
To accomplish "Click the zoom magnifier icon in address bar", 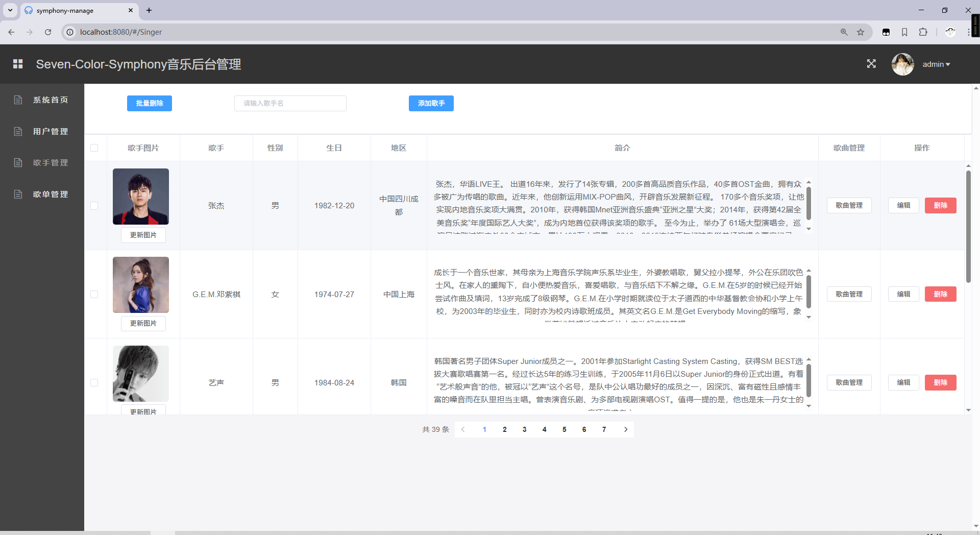I will click(x=844, y=32).
